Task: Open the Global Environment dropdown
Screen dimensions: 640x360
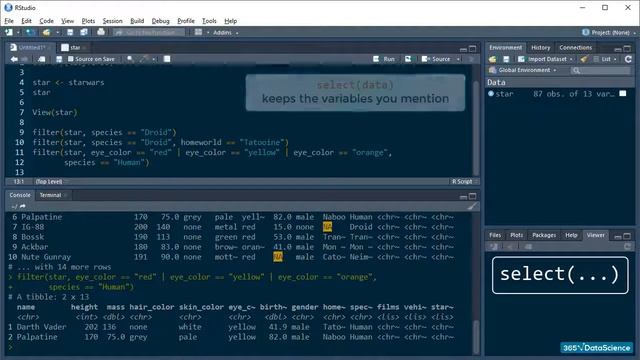Action: (523, 70)
